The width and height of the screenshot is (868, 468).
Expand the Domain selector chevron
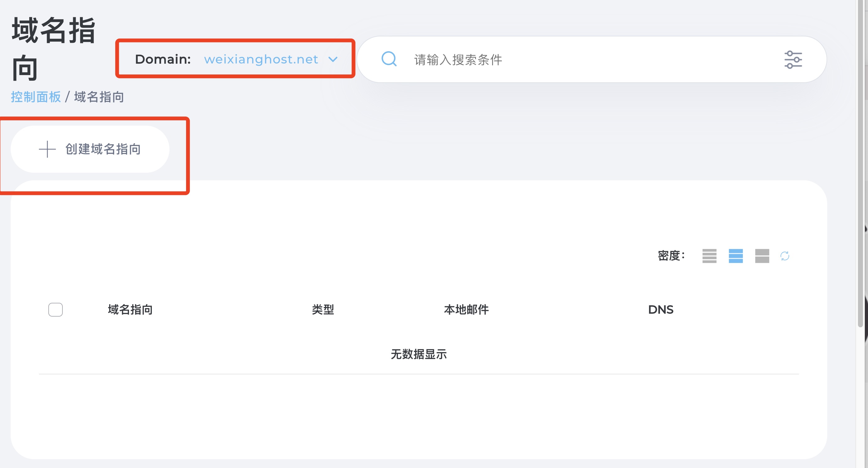pos(333,60)
